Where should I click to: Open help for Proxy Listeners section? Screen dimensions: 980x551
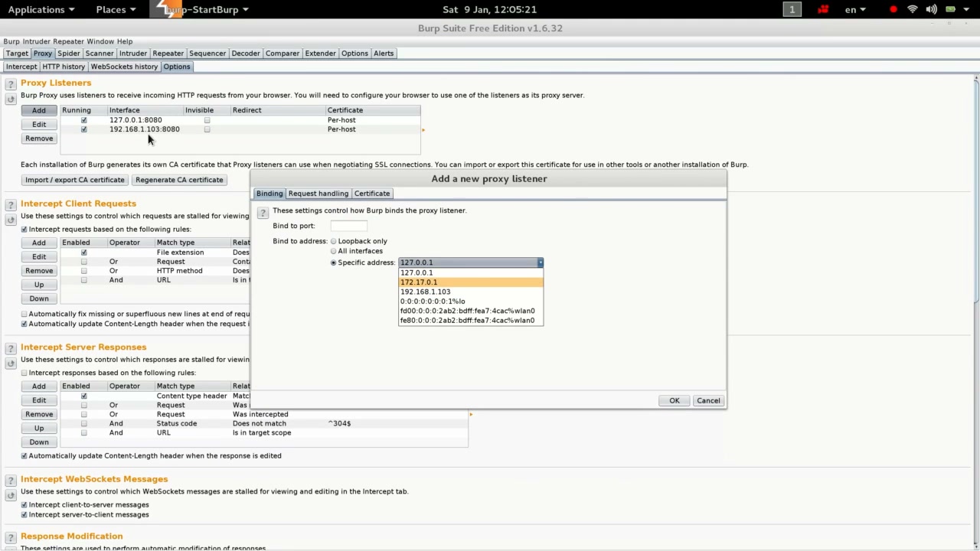coord(11,84)
